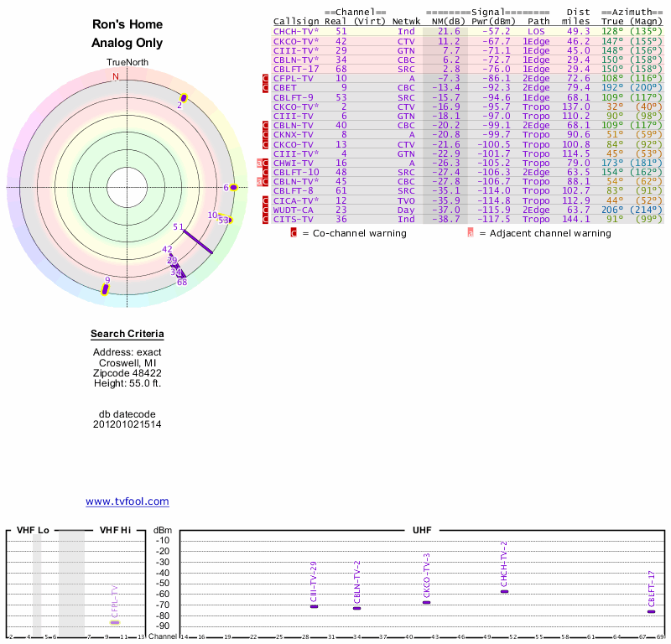Select channel 9 marker on radar plot
Screen dimensions: 671x644
point(105,289)
